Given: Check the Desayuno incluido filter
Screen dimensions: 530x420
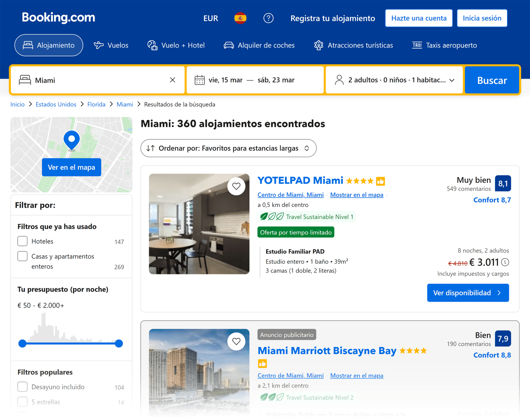Looking at the screenshot, I should coord(22,387).
